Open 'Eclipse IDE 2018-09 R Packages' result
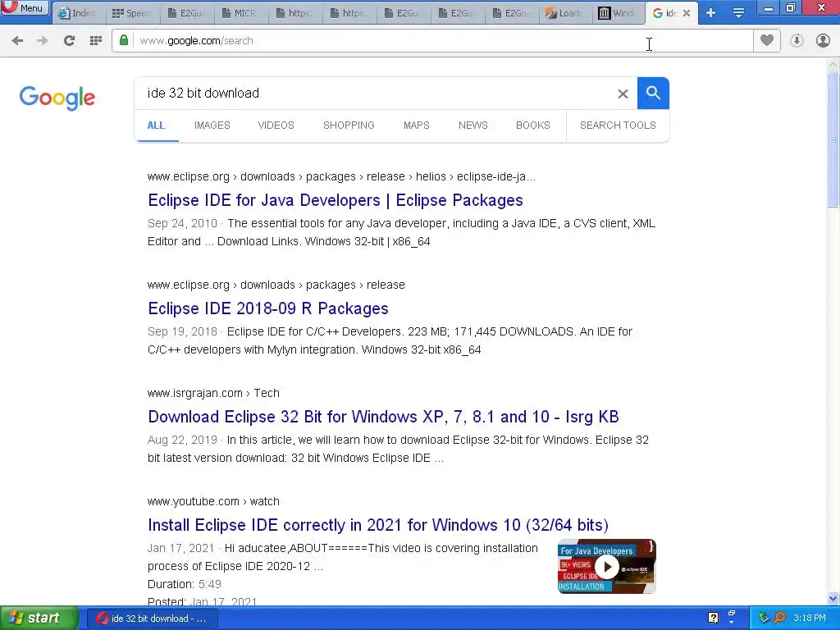Image resolution: width=840 pixels, height=630 pixels. point(268,308)
